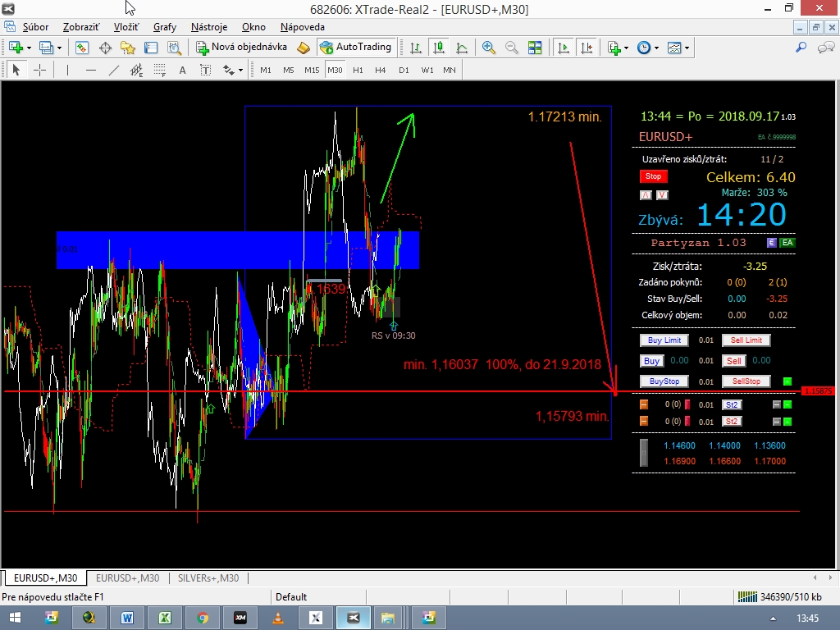Click the 1.14600 price level

point(679,445)
